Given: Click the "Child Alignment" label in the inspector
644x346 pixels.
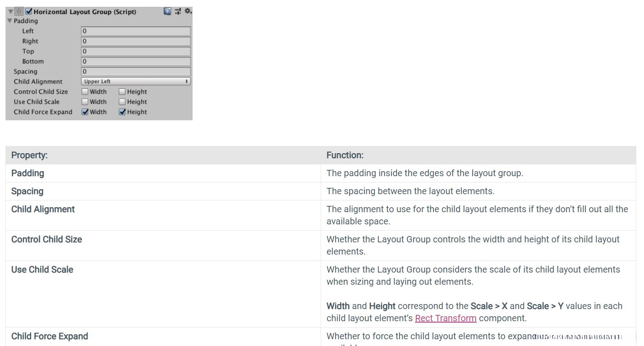Looking at the screenshot, I should coord(38,82).
